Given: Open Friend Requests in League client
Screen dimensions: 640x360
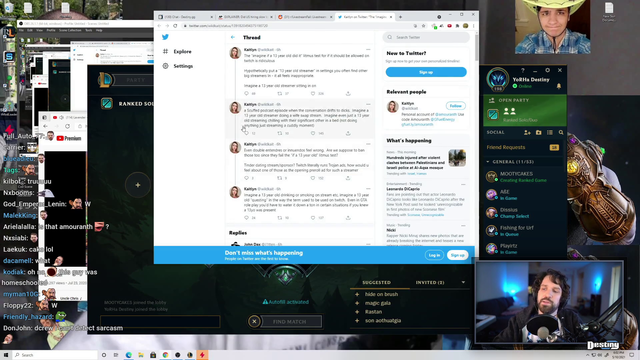Looking at the screenshot, I should click(524, 147).
